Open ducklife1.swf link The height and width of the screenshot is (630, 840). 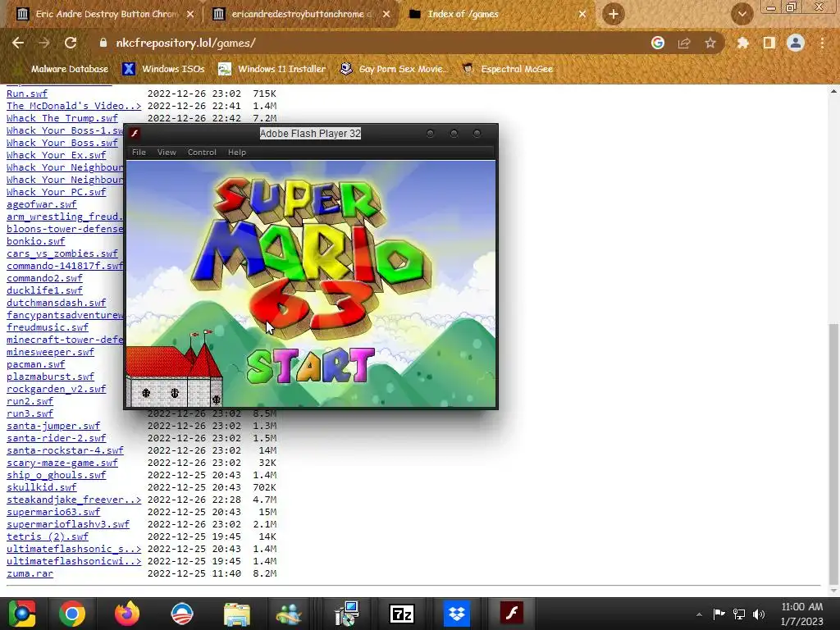pos(44,290)
